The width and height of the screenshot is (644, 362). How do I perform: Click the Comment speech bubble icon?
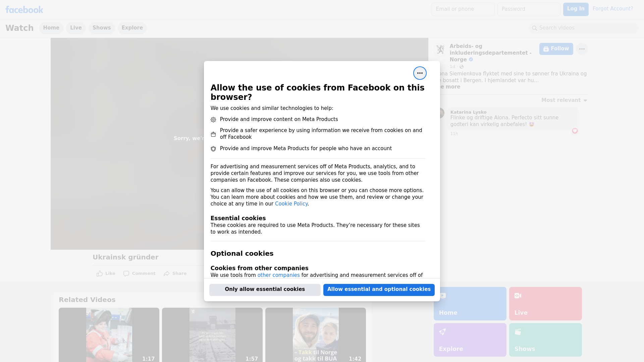click(126, 274)
